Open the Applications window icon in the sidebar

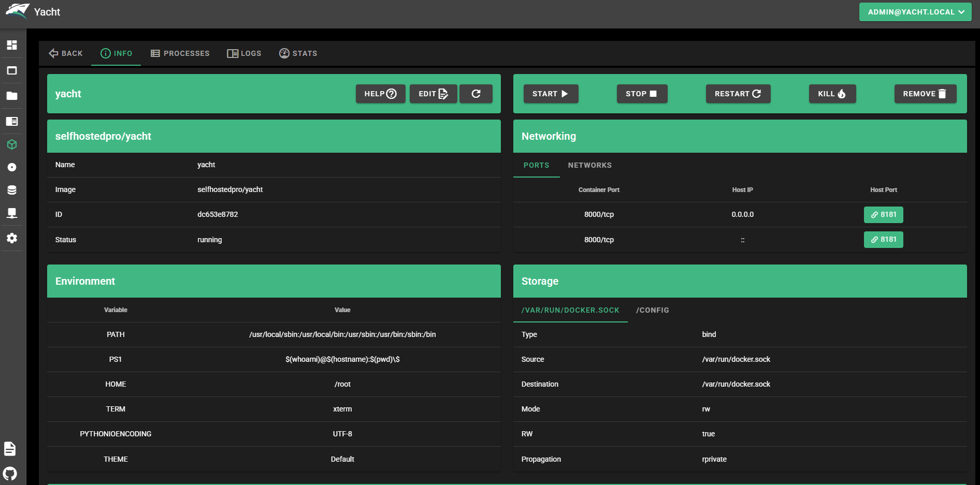12,70
